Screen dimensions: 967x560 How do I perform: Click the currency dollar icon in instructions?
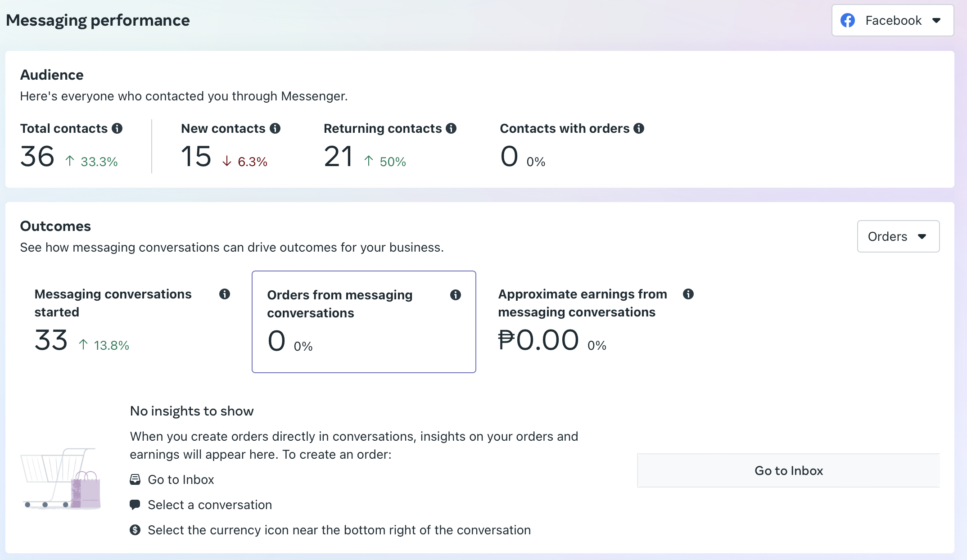tap(135, 530)
